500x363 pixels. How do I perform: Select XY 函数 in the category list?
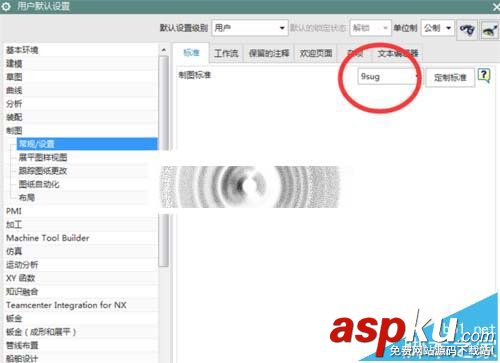(x=81, y=278)
